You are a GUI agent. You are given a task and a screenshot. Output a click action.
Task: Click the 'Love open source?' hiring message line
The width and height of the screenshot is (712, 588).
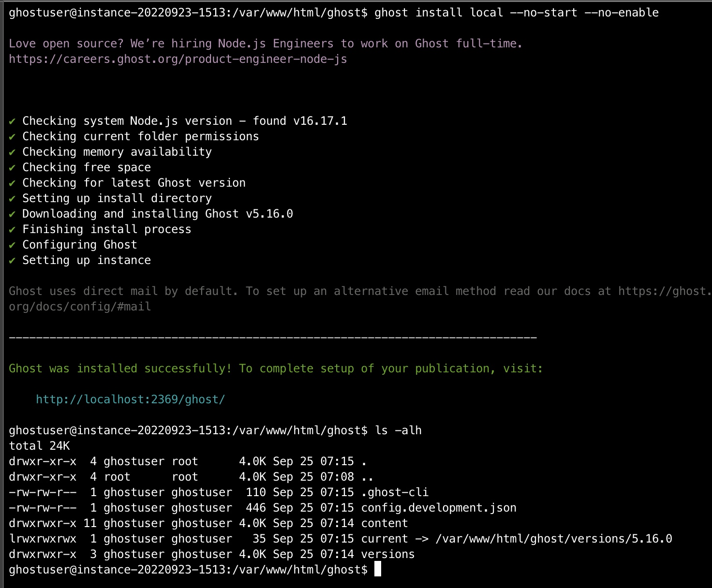pyautogui.click(x=266, y=44)
